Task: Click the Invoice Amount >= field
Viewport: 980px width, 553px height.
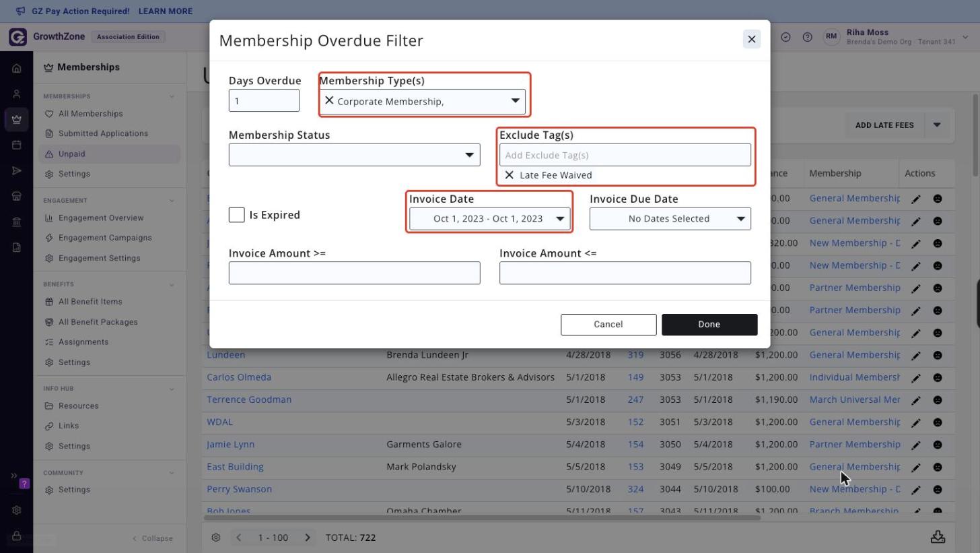Action: pos(355,273)
